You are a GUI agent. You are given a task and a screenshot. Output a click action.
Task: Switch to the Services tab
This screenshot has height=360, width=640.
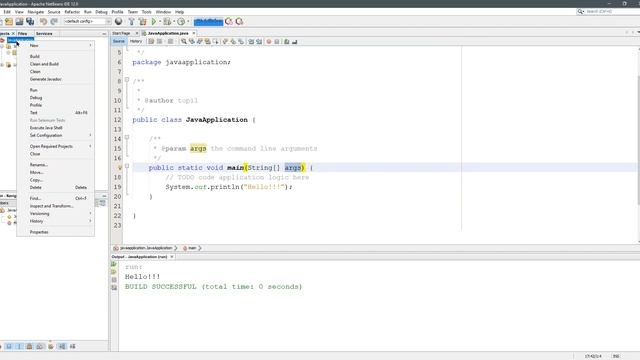(44, 33)
